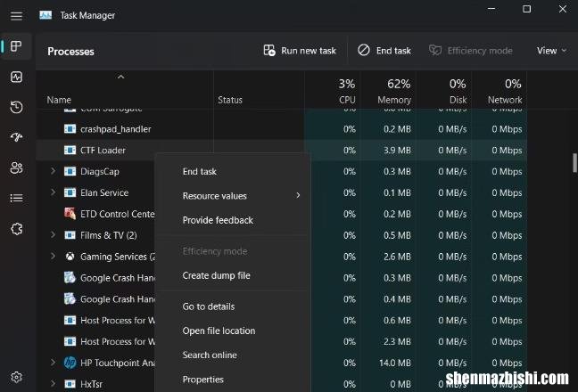The width and height of the screenshot is (578, 392).
Task: Open the Startup apps sidebar icon
Action: pos(16,137)
